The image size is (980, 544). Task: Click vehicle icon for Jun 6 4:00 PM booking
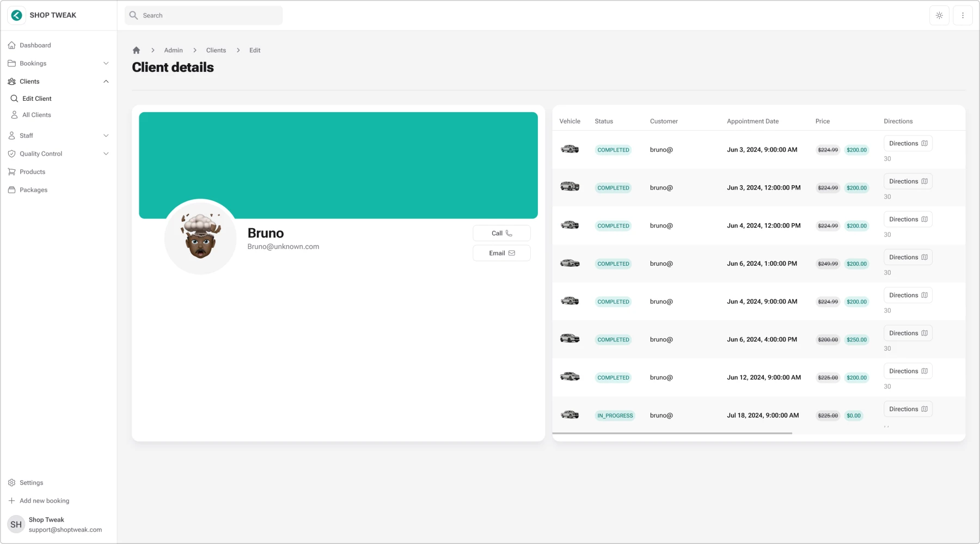570,339
